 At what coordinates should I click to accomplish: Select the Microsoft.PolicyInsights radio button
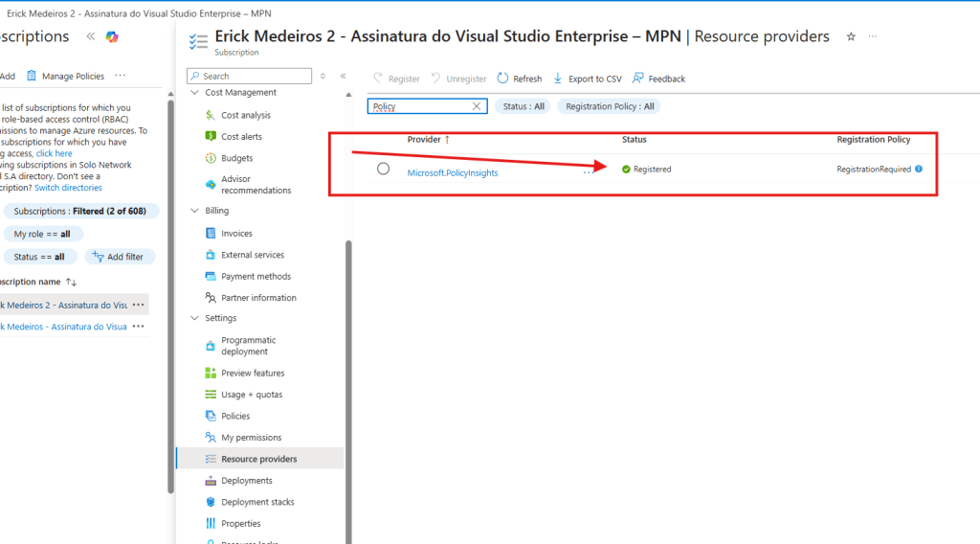click(x=384, y=169)
